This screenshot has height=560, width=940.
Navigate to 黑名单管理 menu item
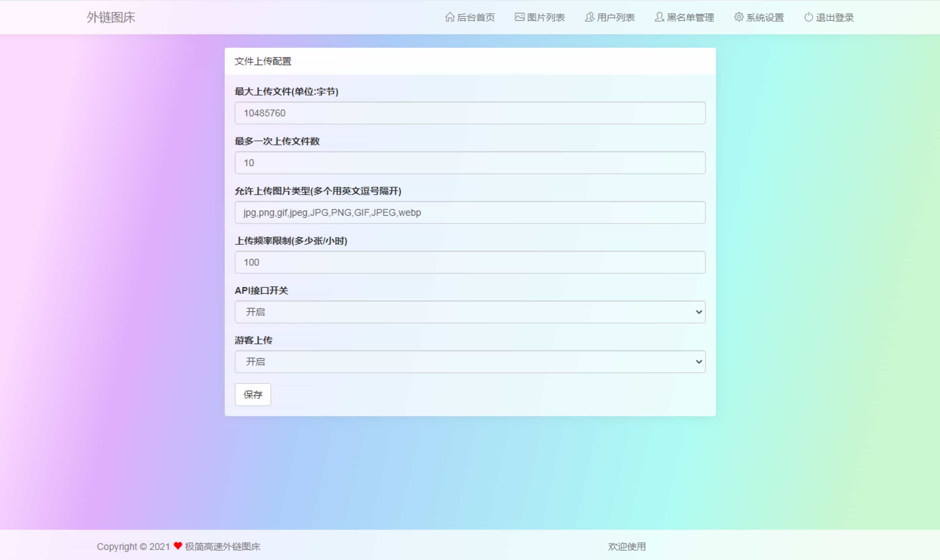coord(684,17)
